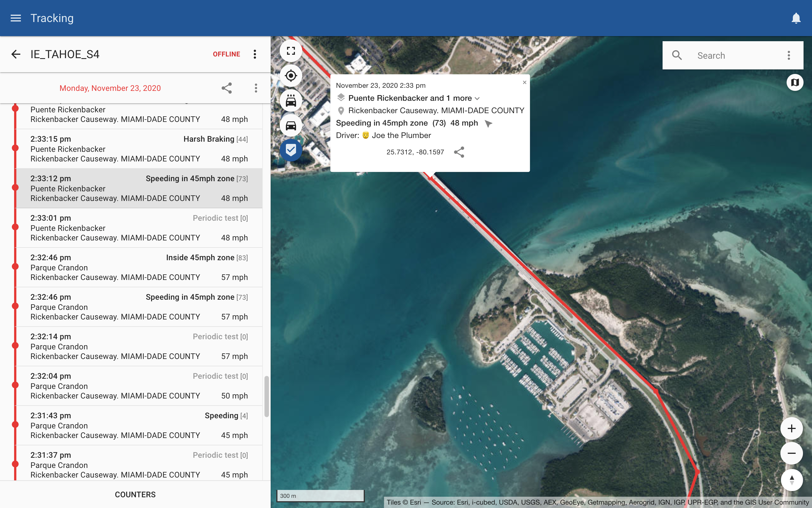Center map on current location

click(x=291, y=76)
